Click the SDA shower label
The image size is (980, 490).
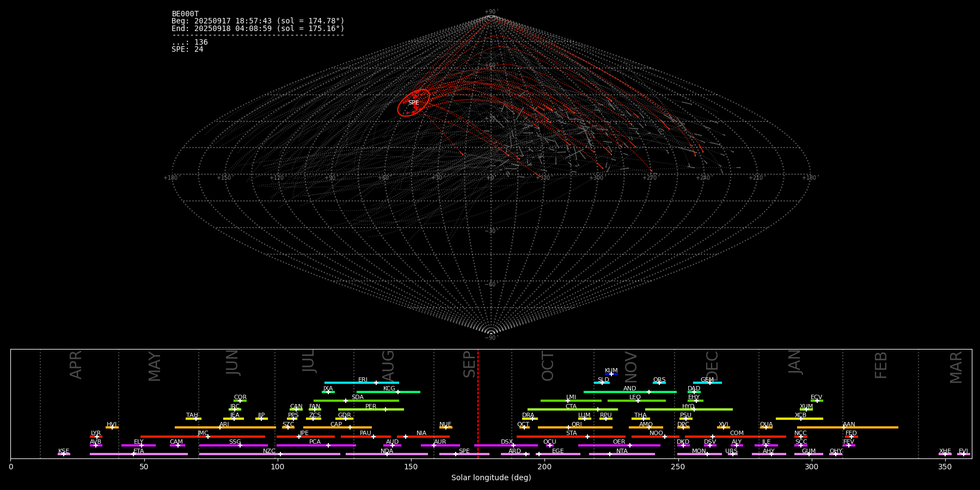358,397
